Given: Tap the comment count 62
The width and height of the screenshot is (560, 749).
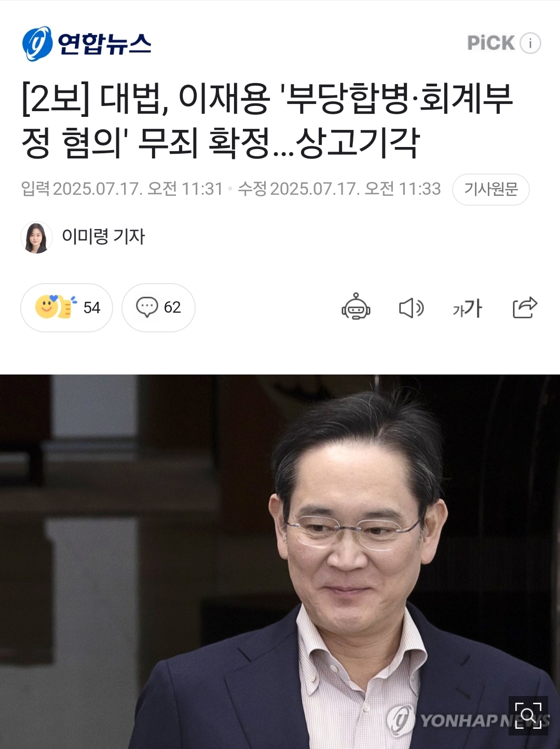Looking at the screenshot, I should (x=172, y=307).
